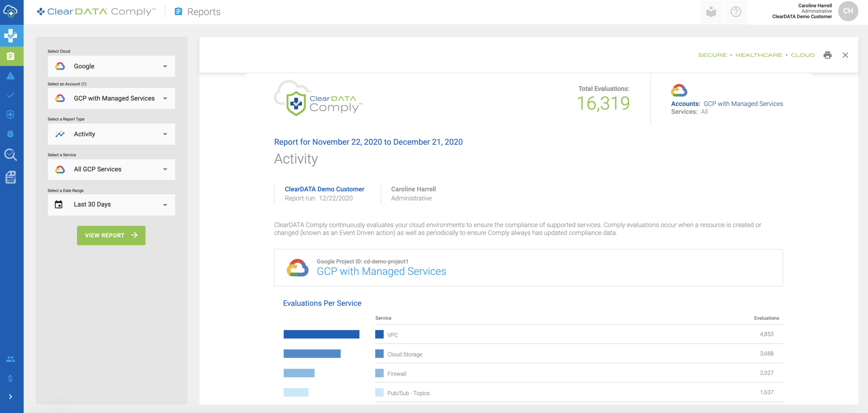Click the 16,319 total evaluations number

click(603, 104)
